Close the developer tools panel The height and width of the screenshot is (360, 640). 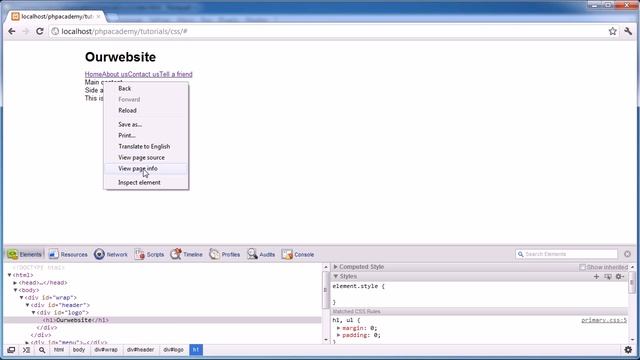pos(627,254)
